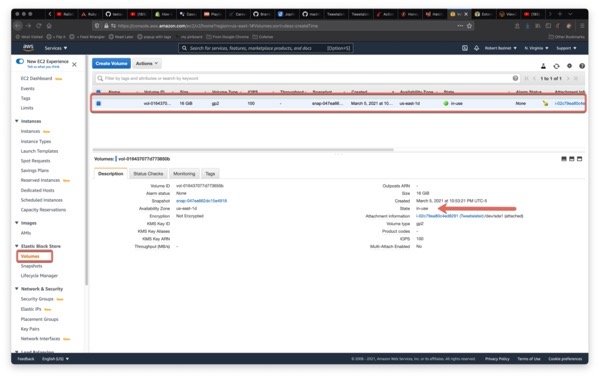Focus the volumes filter search field
The width and height of the screenshot is (599, 378).
tap(306, 78)
